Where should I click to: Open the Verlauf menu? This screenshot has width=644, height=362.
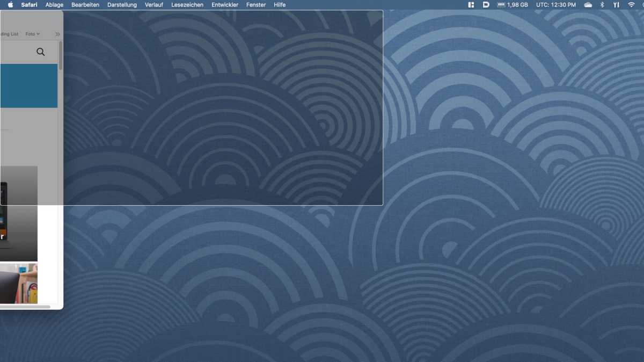(x=154, y=5)
